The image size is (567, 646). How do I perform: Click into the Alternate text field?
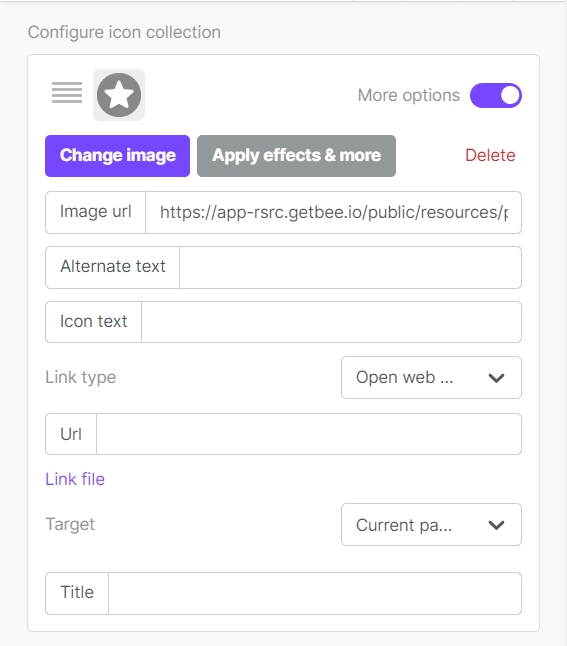coord(350,267)
